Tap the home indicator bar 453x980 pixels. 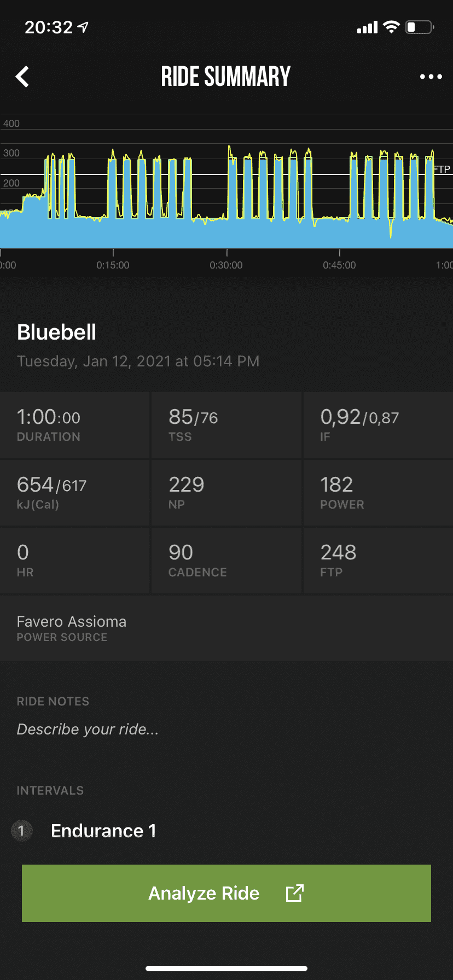pyautogui.click(x=226, y=969)
